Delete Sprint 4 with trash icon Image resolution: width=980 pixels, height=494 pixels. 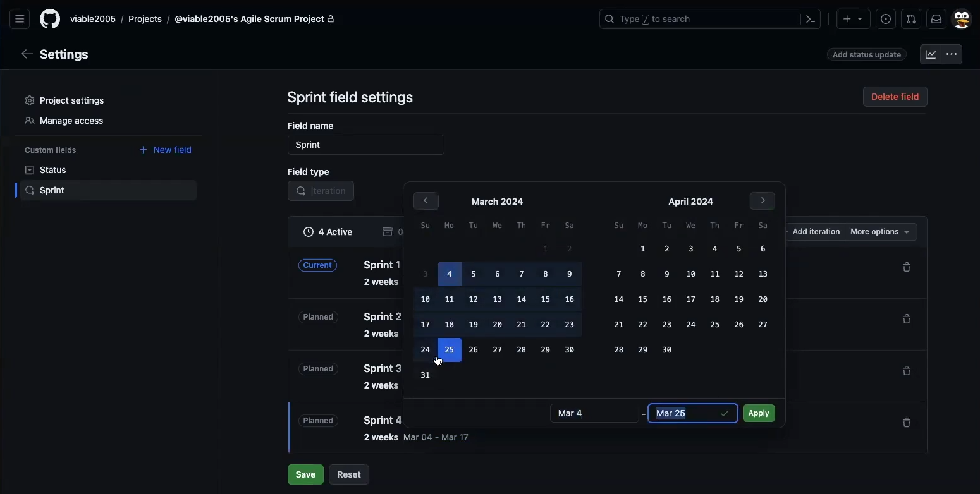tap(907, 423)
